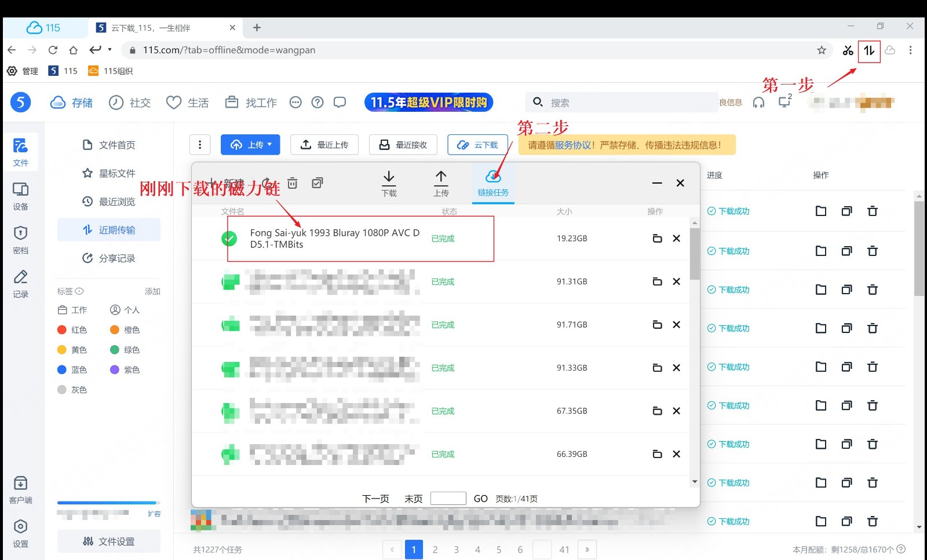The width and height of the screenshot is (927, 560).
Task: Open the 密档 vault icon in left sidebar
Action: pos(21,239)
